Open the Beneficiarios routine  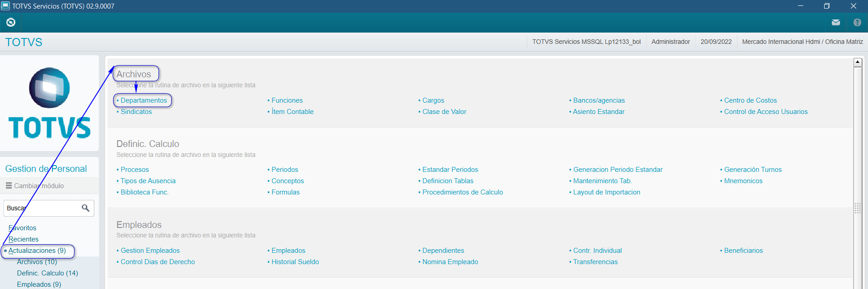(x=743, y=251)
